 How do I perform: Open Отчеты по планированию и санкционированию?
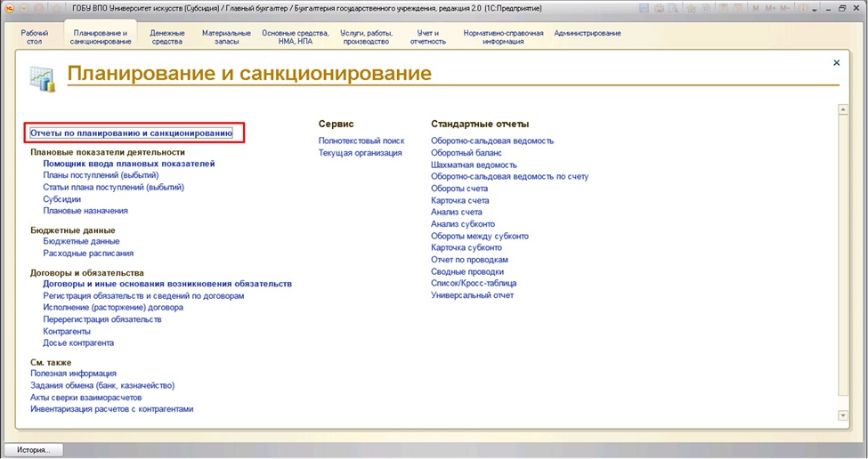[132, 133]
